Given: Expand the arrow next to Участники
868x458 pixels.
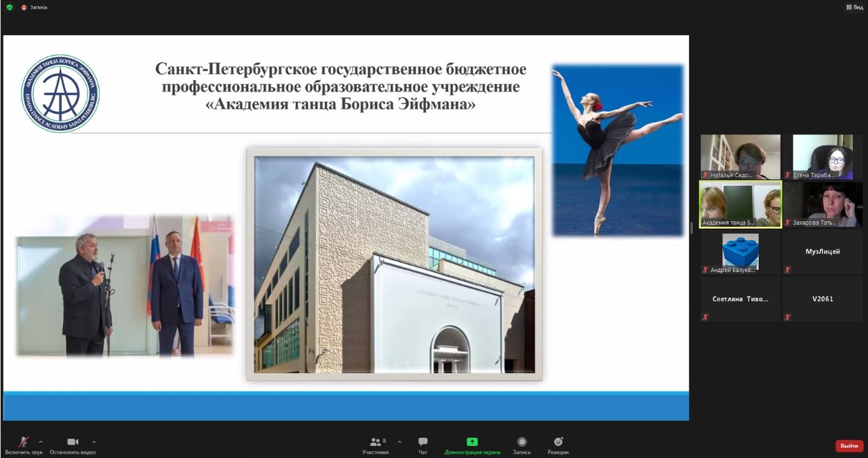Looking at the screenshot, I should point(399,442).
